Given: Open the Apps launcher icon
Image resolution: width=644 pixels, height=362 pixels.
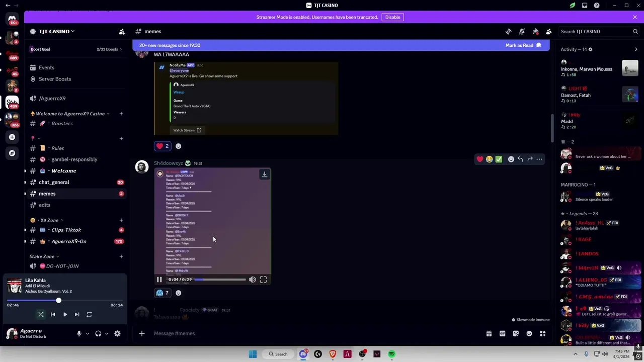Looking at the screenshot, I should pos(543,333).
